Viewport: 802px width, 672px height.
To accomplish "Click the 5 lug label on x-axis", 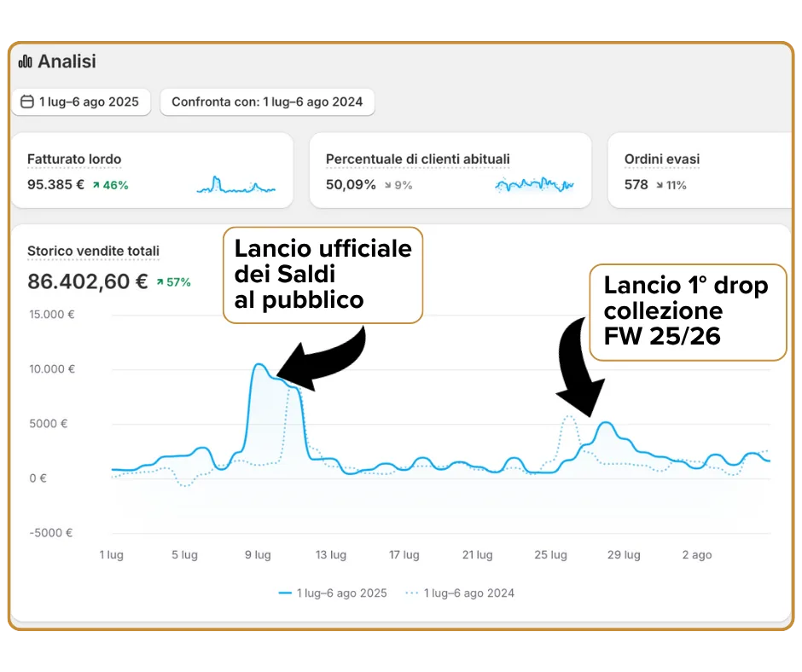I will tap(184, 555).
